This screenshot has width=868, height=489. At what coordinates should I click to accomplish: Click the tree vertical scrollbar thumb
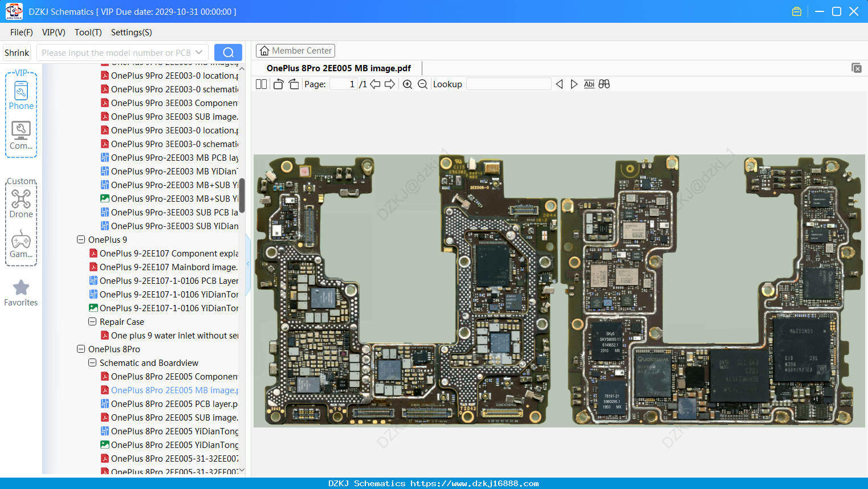(x=242, y=195)
